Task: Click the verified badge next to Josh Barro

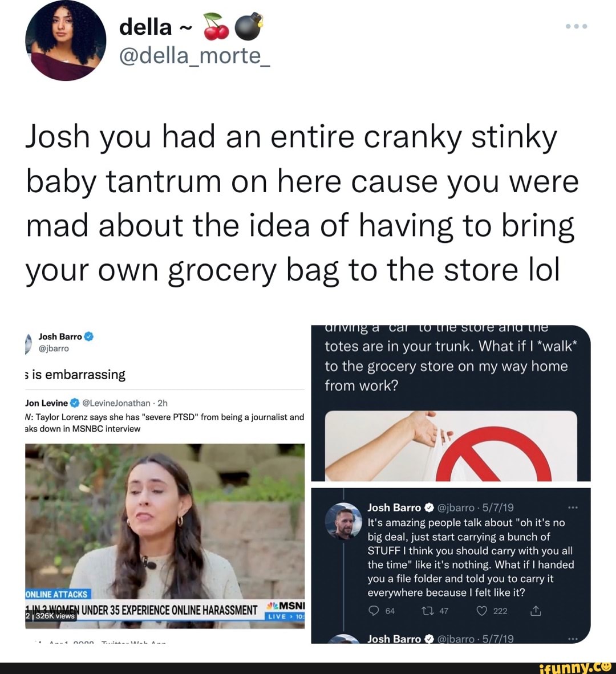Action: pyautogui.click(x=429, y=507)
